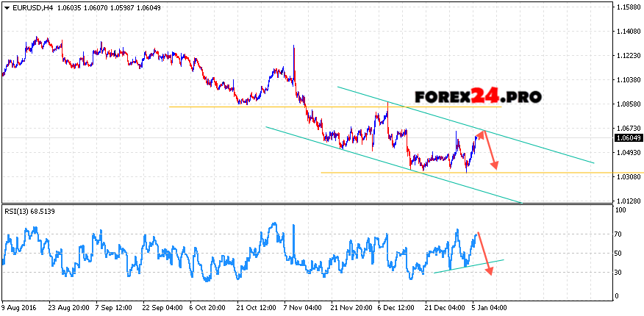This screenshot has width=644, height=316.
Task: Click the RSI 70 level axis label
Action: coord(620,234)
